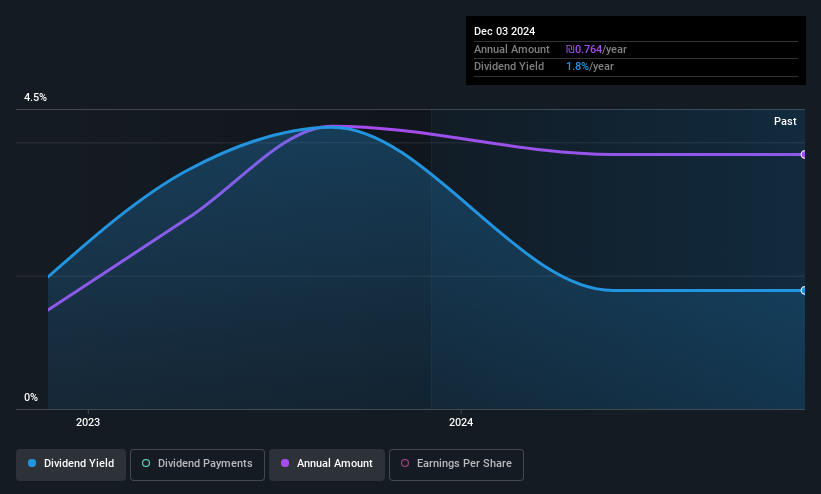Enable the Dividend Payments series
The height and width of the screenshot is (494, 821).
tap(197, 464)
